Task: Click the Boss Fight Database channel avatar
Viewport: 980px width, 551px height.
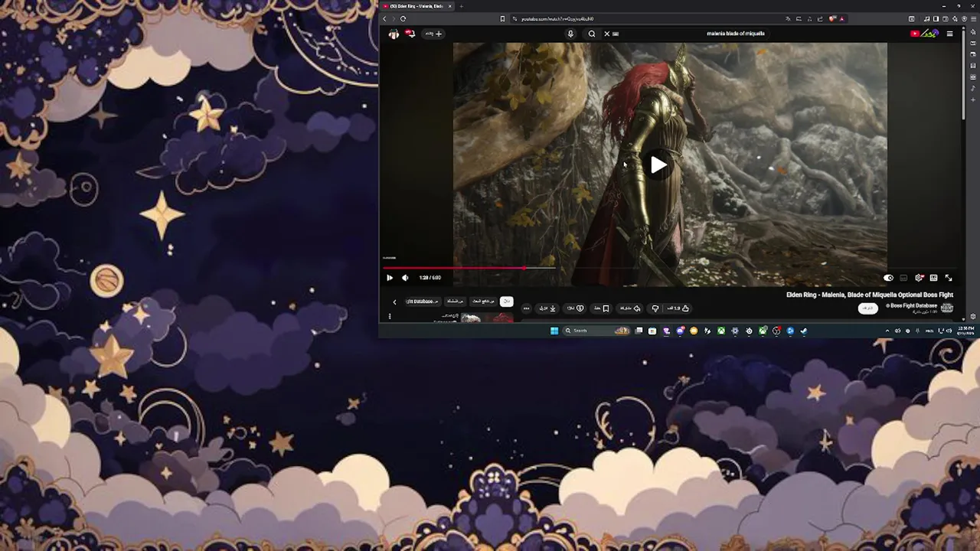Action: tap(947, 308)
